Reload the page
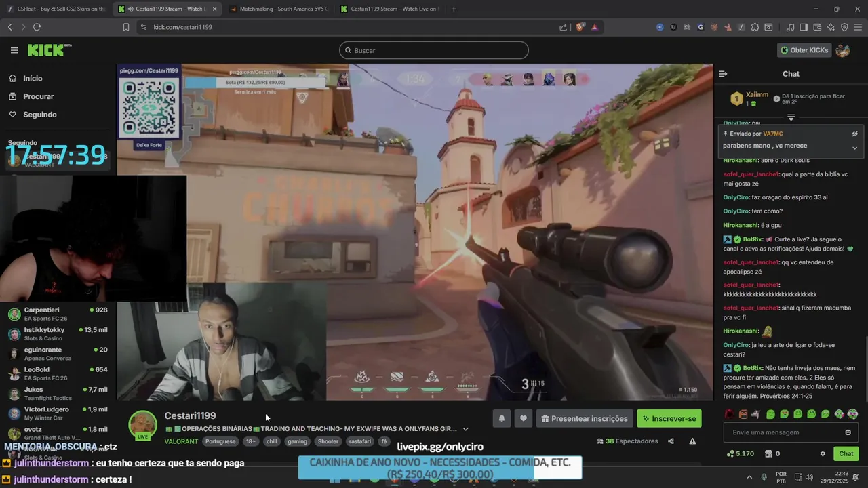Screen dimensions: 868x488 (x=37, y=27)
